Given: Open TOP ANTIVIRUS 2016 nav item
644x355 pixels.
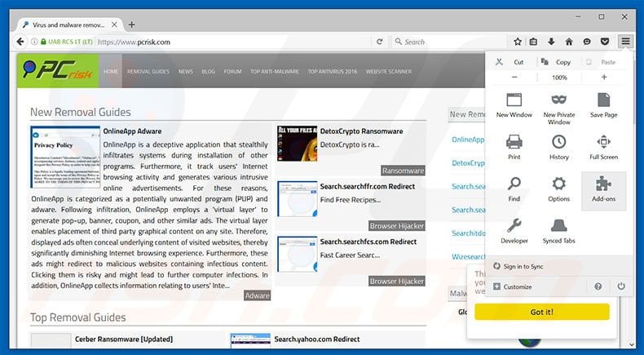Looking at the screenshot, I should tap(333, 71).
